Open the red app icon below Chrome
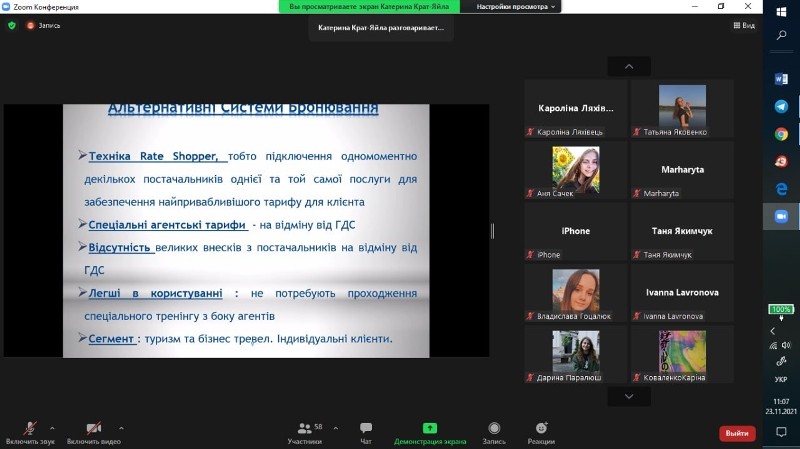The image size is (800, 449). 781,162
